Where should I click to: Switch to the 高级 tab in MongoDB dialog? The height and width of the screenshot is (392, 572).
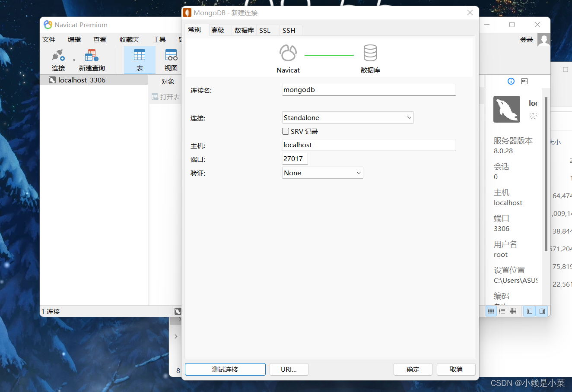point(218,30)
